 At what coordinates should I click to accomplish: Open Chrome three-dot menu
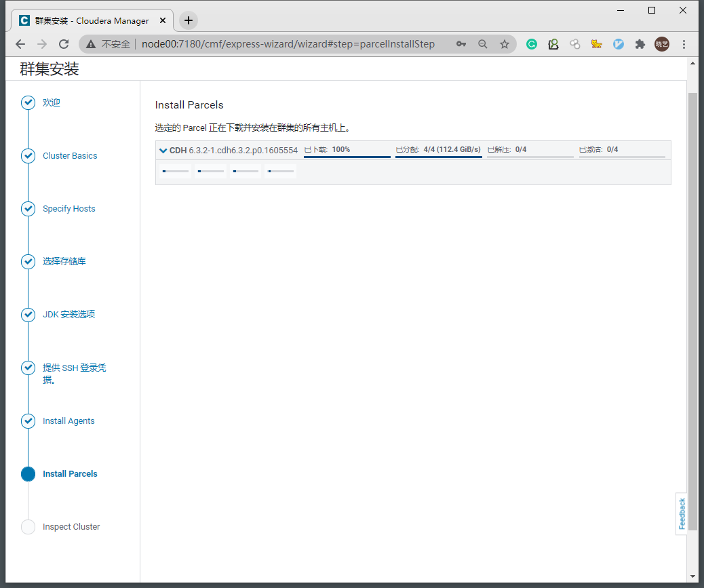pyautogui.click(x=684, y=44)
